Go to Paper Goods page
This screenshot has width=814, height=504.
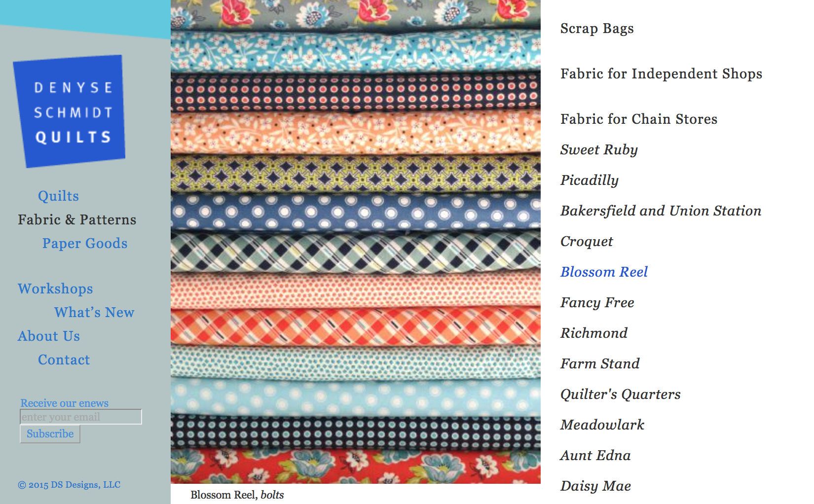[x=85, y=244]
